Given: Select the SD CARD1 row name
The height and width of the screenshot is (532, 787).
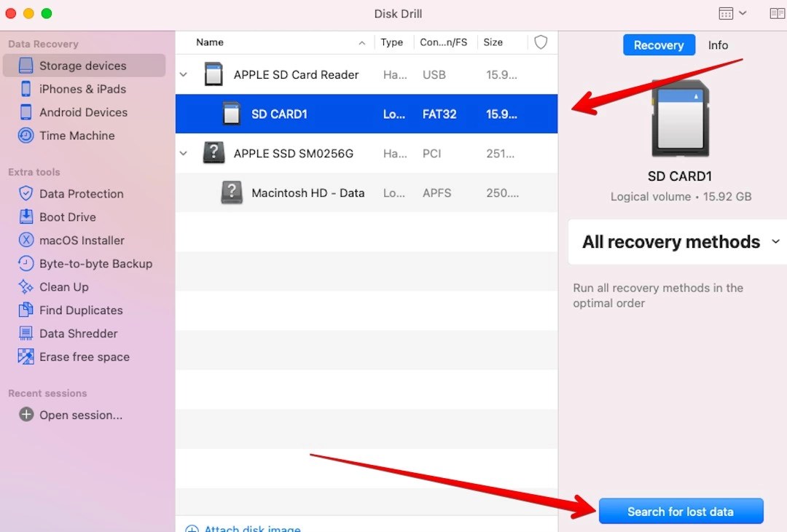Looking at the screenshot, I should click(279, 114).
